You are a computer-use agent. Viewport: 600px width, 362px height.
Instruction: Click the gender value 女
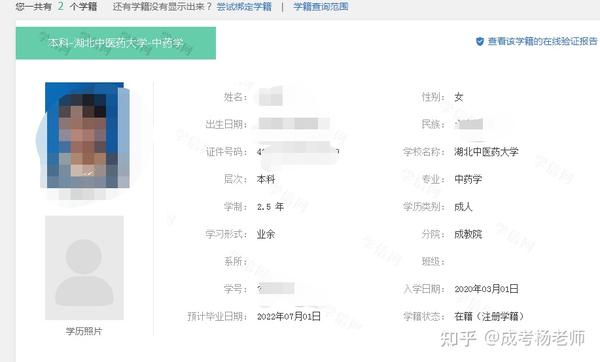pyautogui.click(x=459, y=97)
